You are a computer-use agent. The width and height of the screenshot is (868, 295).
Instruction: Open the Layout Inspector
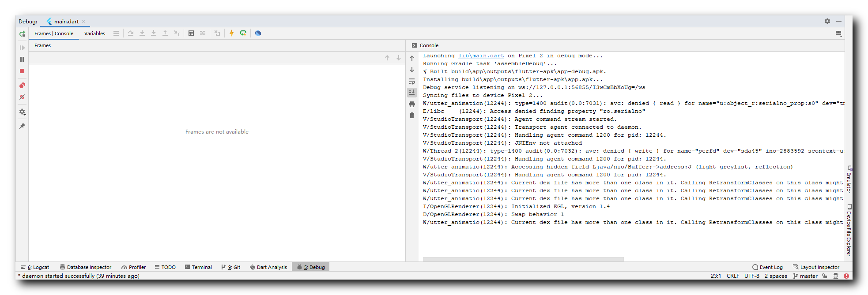(x=816, y=267)
